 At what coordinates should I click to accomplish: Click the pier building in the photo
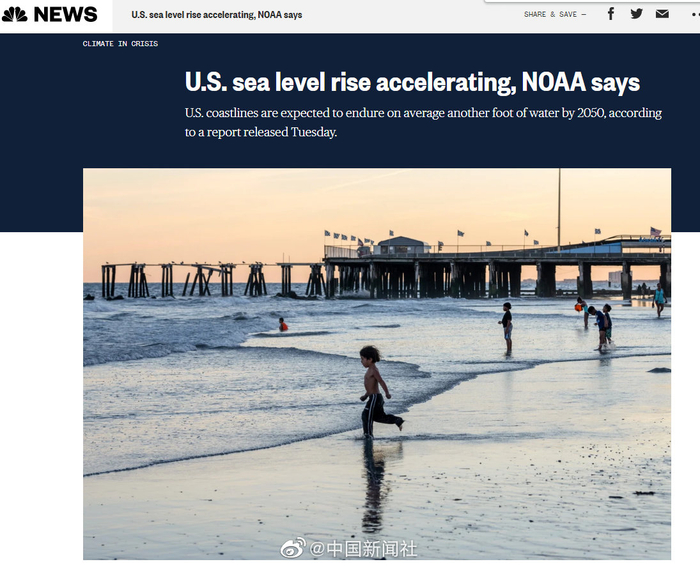point(401,246)
